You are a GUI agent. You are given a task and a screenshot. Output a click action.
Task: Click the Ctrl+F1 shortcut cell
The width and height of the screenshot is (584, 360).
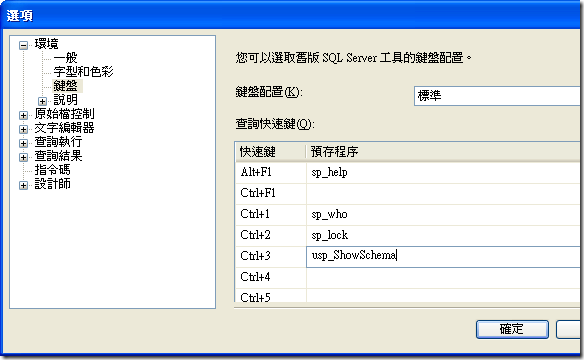(271, 193)
